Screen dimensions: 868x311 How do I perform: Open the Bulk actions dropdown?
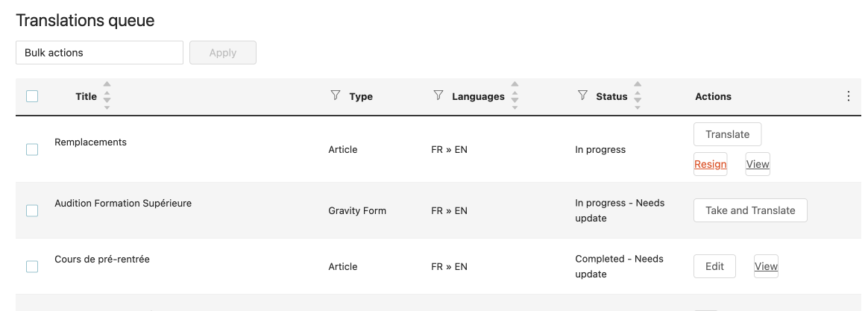(100, 52)
